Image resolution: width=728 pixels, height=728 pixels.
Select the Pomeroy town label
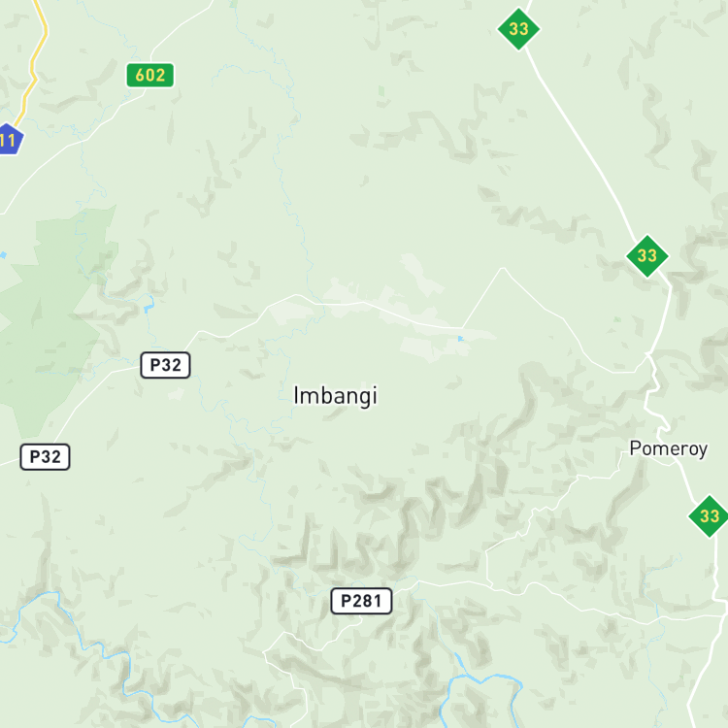coord(669,448)
